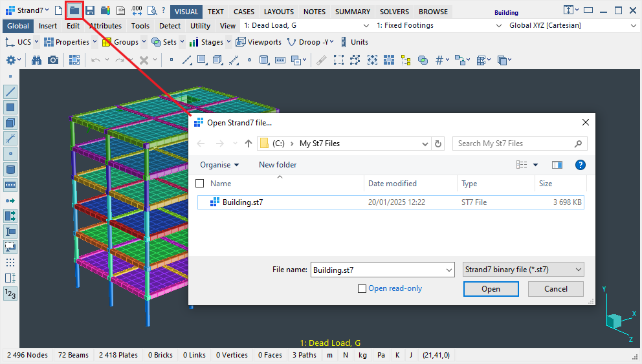Toggle beam line in left sidebar
Image resolution: width=642 pixels, height=364 pixels.
[10, 92]
